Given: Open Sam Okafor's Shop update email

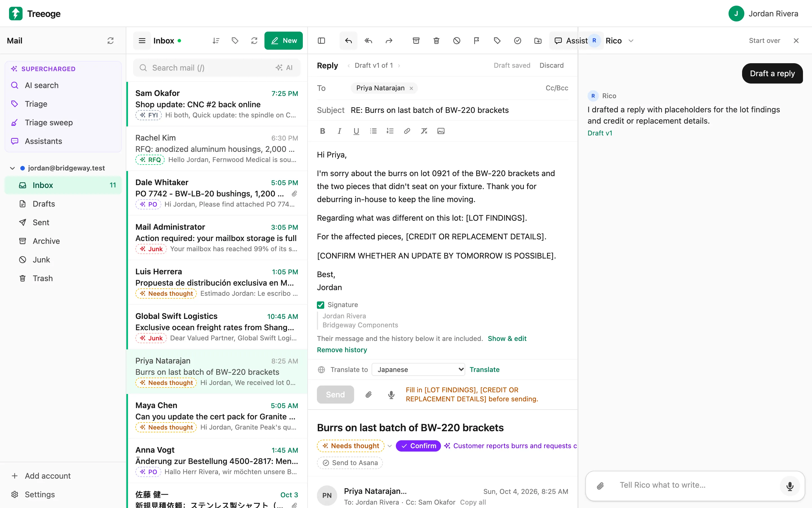Looking at the screenshot, I should pos(217,104).
